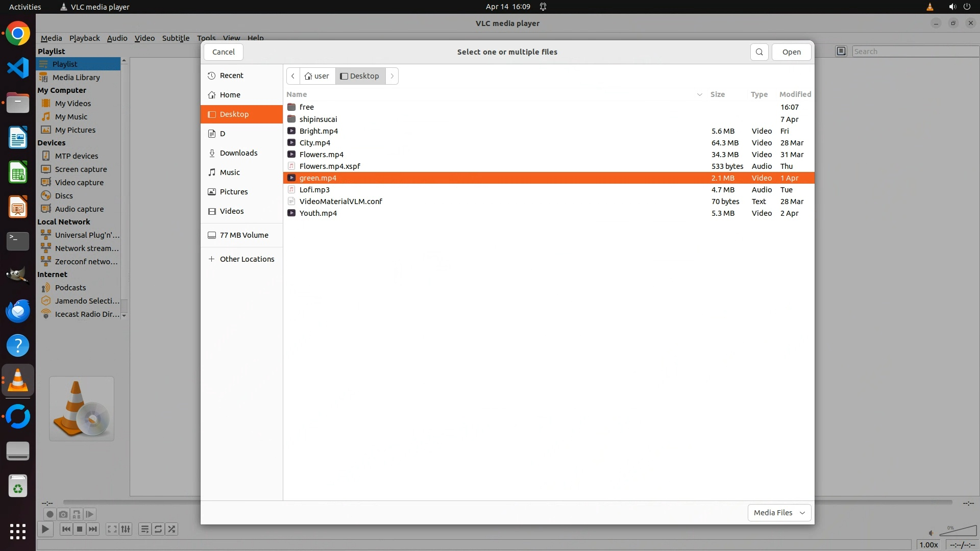Toggle the loop repeat mode button
980x551 pixels.
coord(158,529)
